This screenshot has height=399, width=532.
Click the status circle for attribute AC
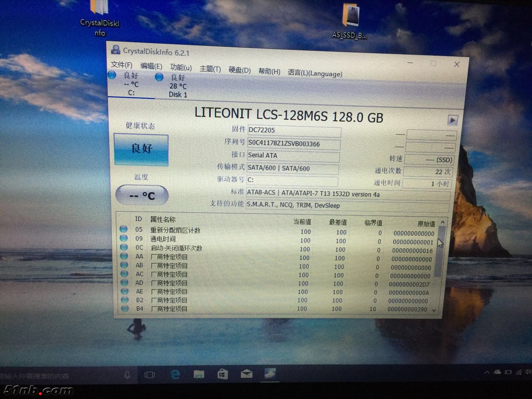pyautogui.click(x=125, y=274)
